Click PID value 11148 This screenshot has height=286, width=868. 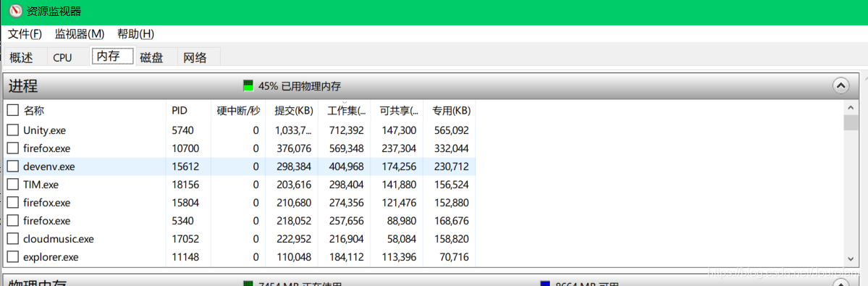coord(185,257)
